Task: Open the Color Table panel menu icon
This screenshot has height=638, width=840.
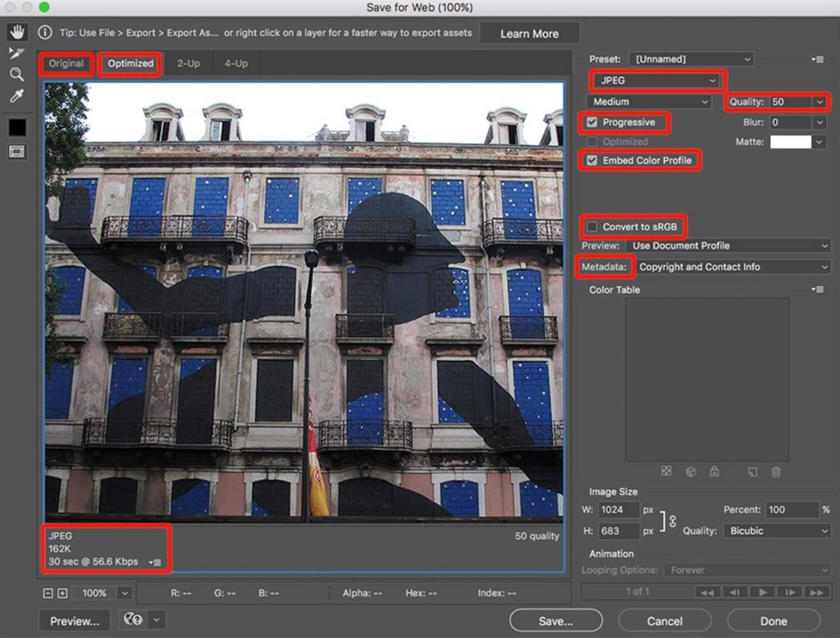Action: point(817,289)
